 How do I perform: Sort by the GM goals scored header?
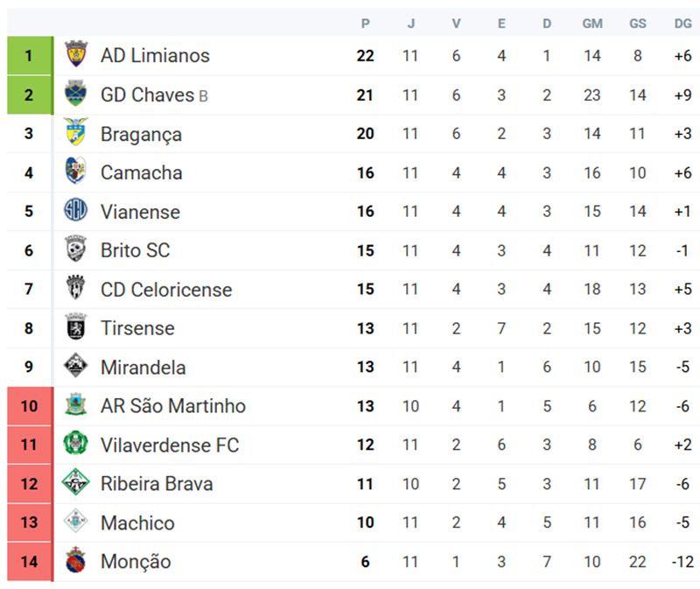coord(592,24)
